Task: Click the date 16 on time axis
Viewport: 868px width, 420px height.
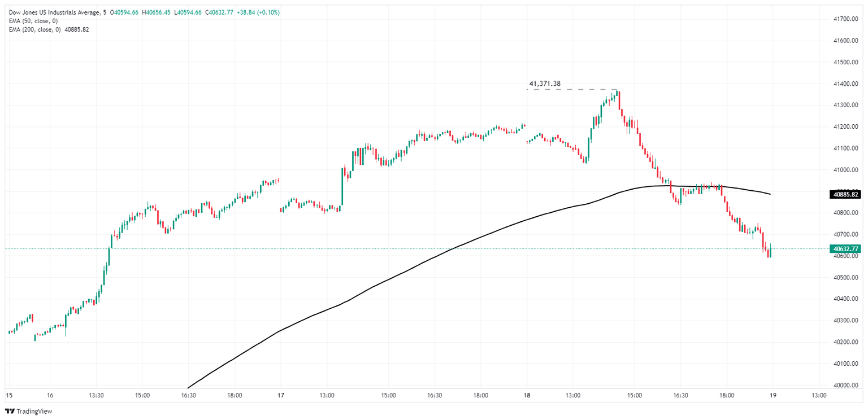Action: click(x=50, y=396)
